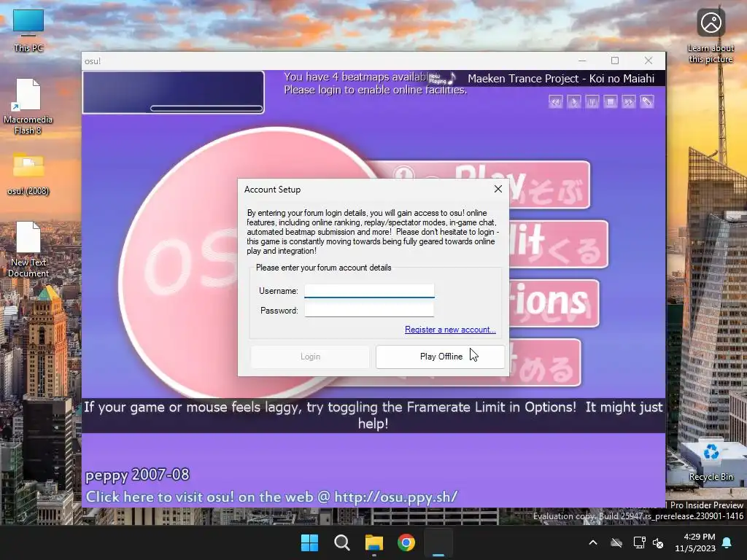Click the user panel progress bar
The image size is (747, 560).
click(206, 108)
